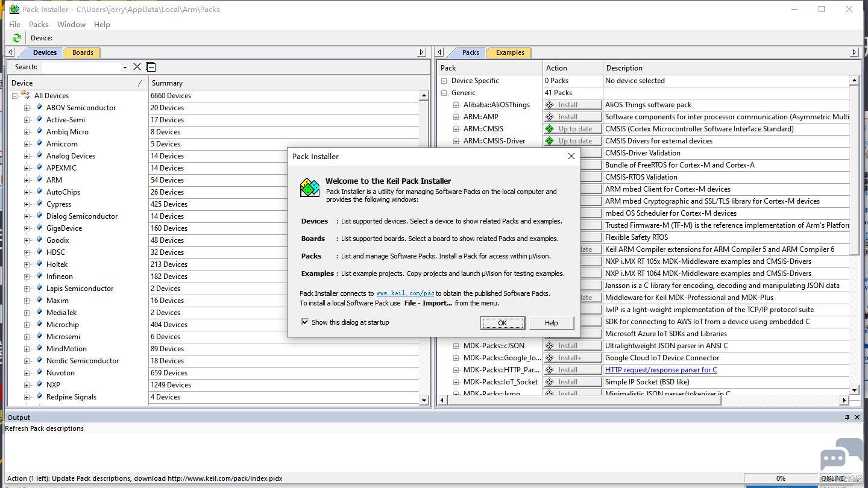Select the ABOV Semiconductor vendor icon

click(39, 107)
